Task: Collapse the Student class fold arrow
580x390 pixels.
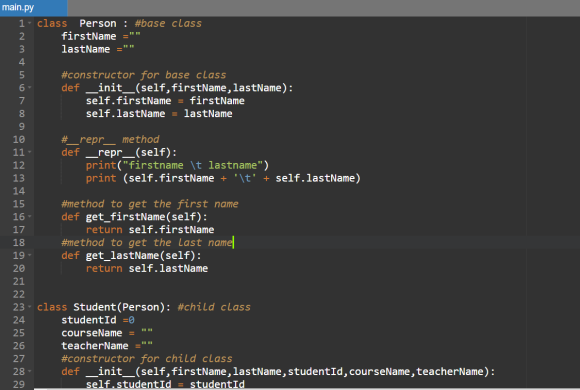Action: 30,307
